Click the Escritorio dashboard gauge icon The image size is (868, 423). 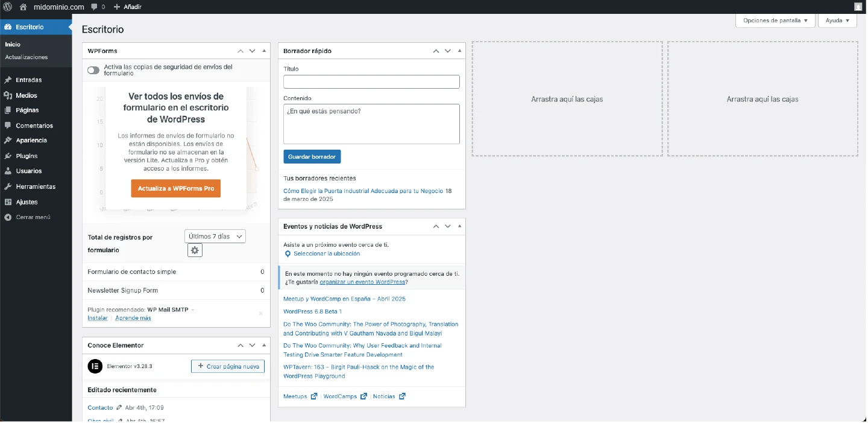point(8,27)
